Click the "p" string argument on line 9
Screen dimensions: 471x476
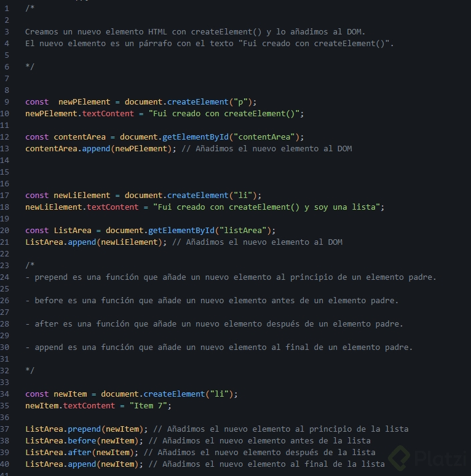coord(240,102)
